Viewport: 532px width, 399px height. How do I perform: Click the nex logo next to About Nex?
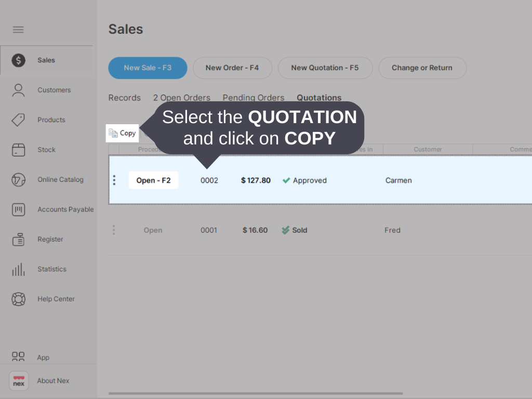click(x=19, y=381)
